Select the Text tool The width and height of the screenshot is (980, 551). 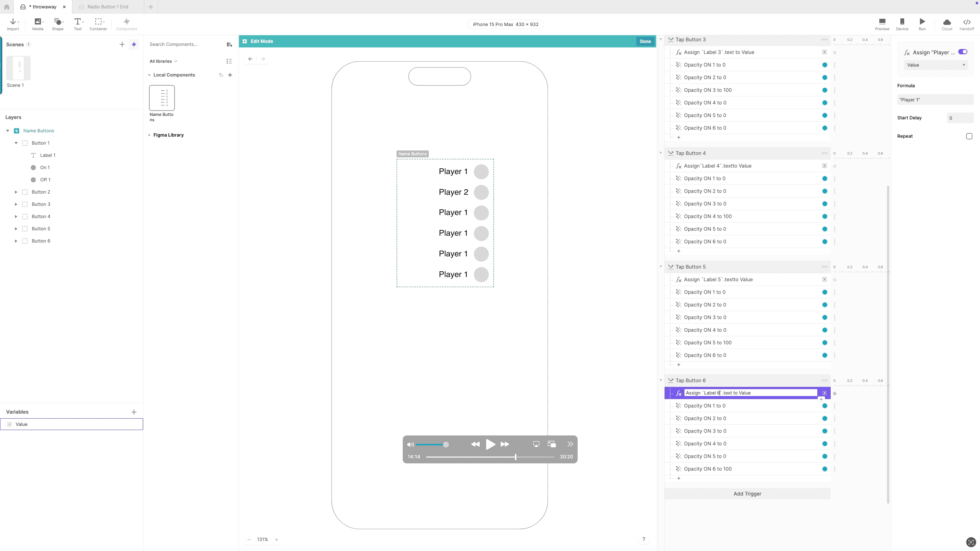pyautogui.click(x=78, y=24)
